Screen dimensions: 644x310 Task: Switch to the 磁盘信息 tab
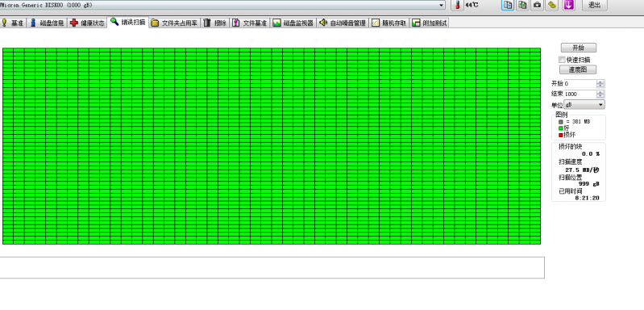(48, 23)
